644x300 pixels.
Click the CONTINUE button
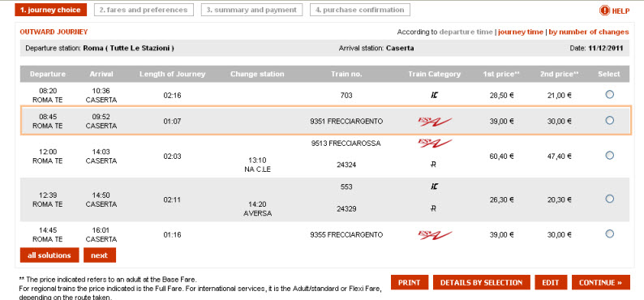point(600,282)
